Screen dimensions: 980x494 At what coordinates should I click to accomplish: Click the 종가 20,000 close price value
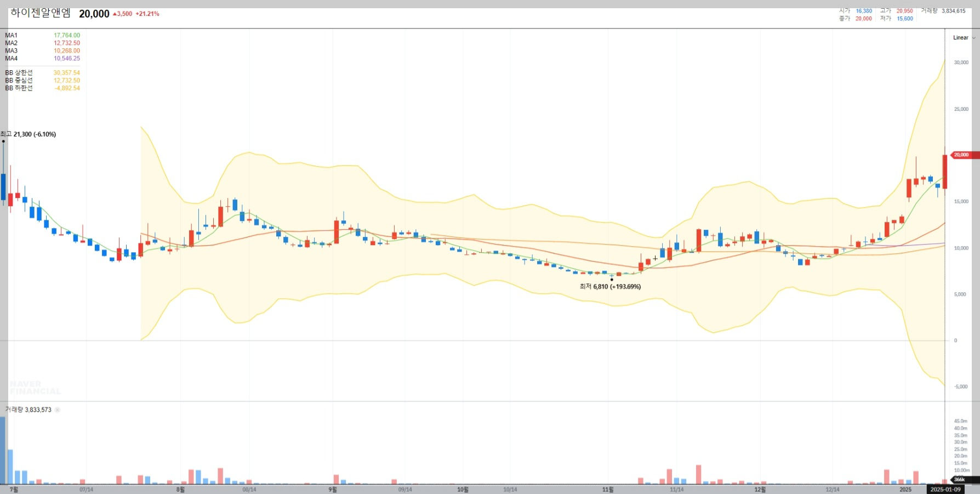(x=864, y=19)
